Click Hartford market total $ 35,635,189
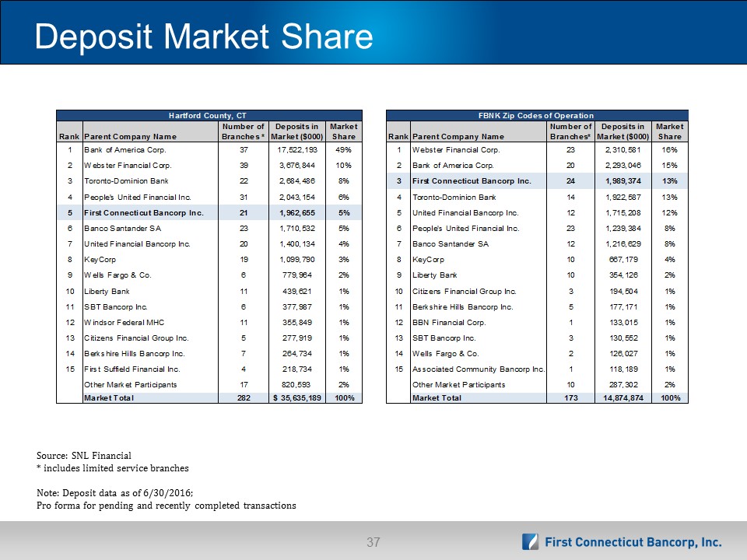747x560 pixels. click(x=296, y=397)
